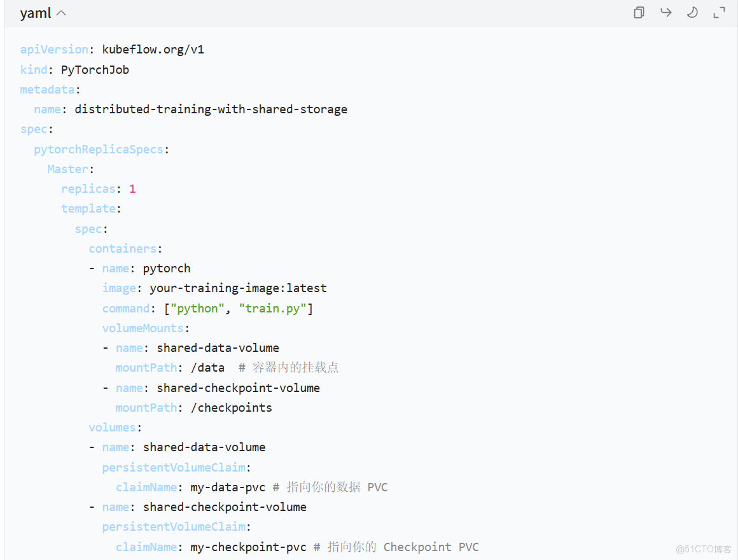This screenshot has width=738, height=560.
Task: Copy the YAML code block
Action: tap(639, 13)
